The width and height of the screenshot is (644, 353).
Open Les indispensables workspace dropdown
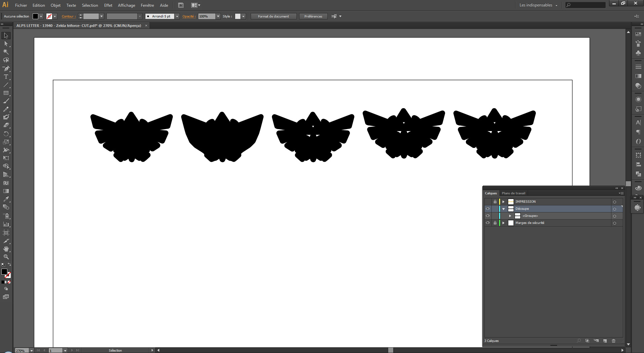click(538, 5)
